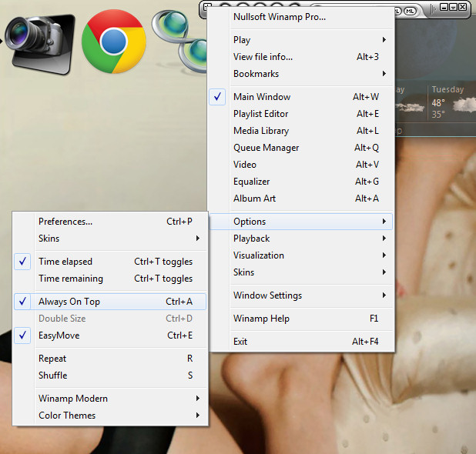The height and width of the screenshot is (454, 476).
Task: Show the Video window
Action: [300, 165]
